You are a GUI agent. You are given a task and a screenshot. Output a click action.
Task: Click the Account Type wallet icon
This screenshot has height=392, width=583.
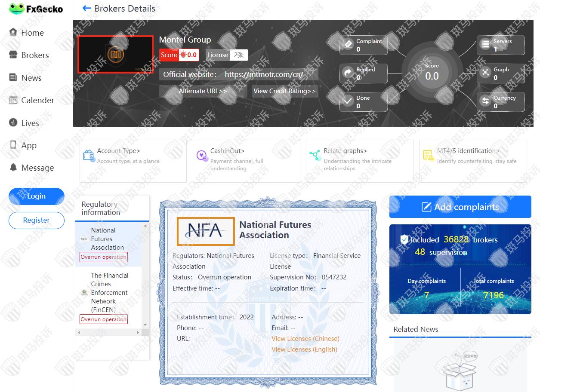coord(89,155)
